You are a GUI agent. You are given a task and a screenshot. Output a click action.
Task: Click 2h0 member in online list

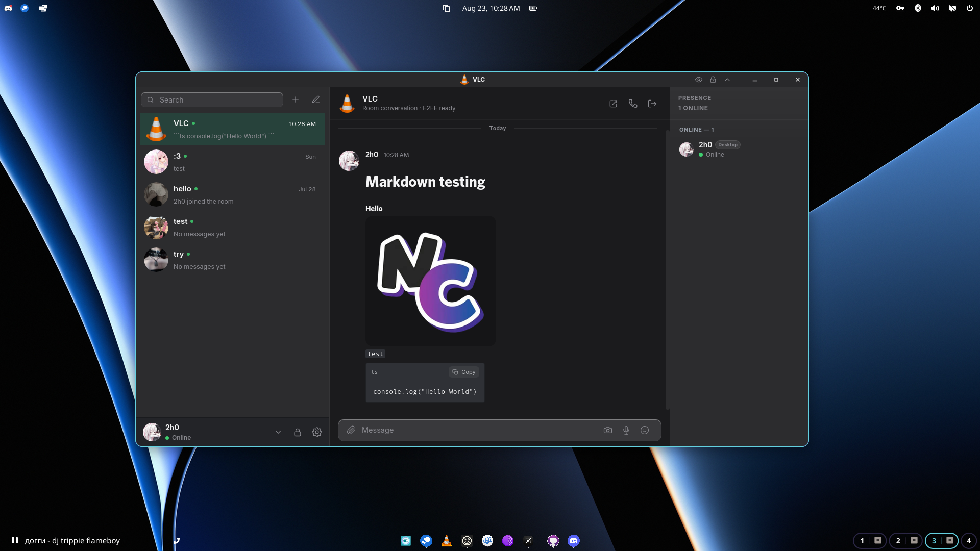coord(739,149)
